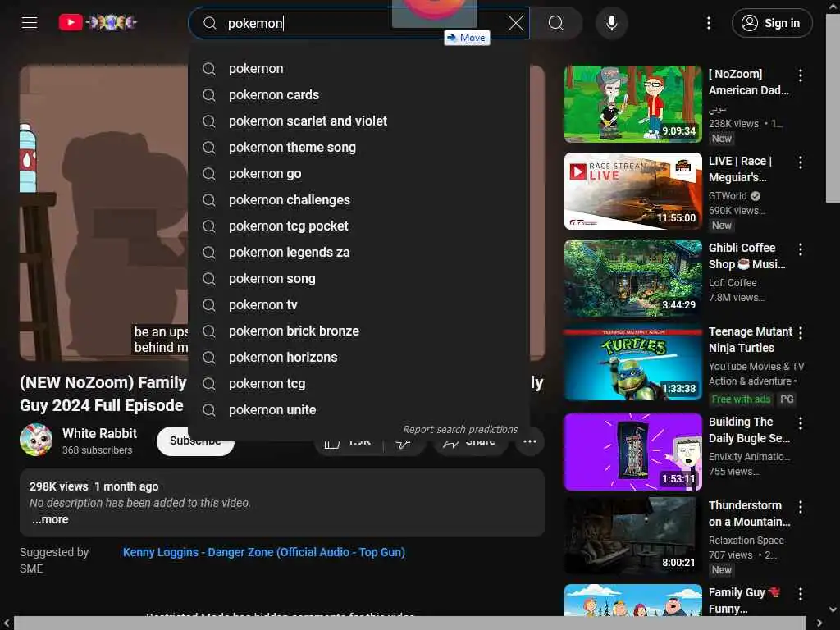Open Building The Daily Bugle thumbnail

632,452
